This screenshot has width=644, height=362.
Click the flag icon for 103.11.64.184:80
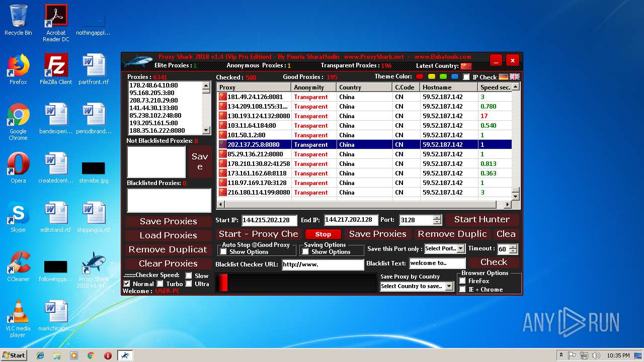tap(222, 126)
